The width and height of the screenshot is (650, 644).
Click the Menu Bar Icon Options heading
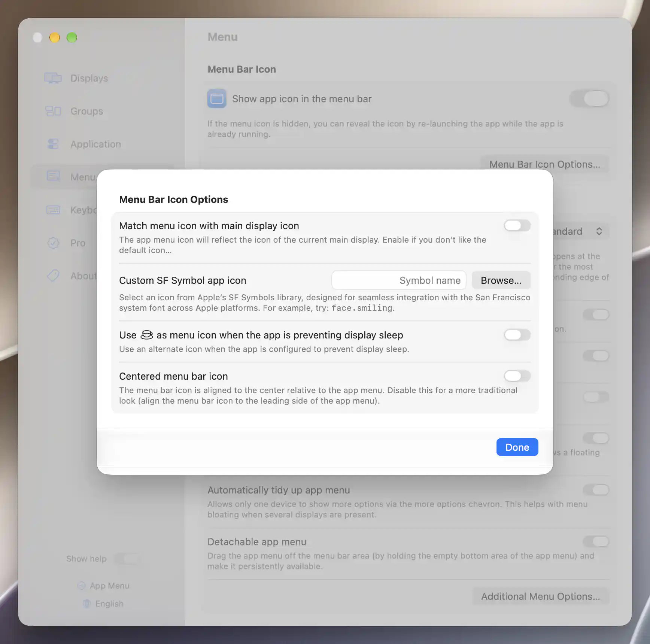(x=173, y=199)
